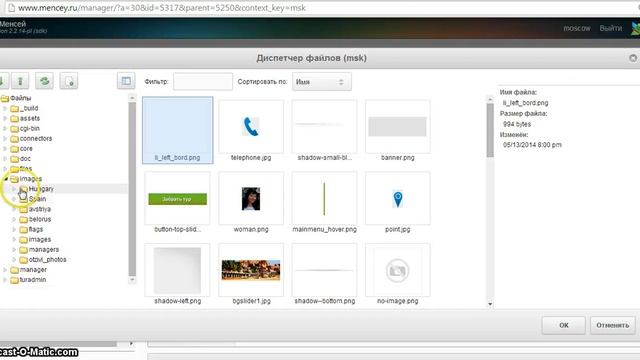
Task: Toggle the tree panel view icon
Action: (x=126, y=81)
